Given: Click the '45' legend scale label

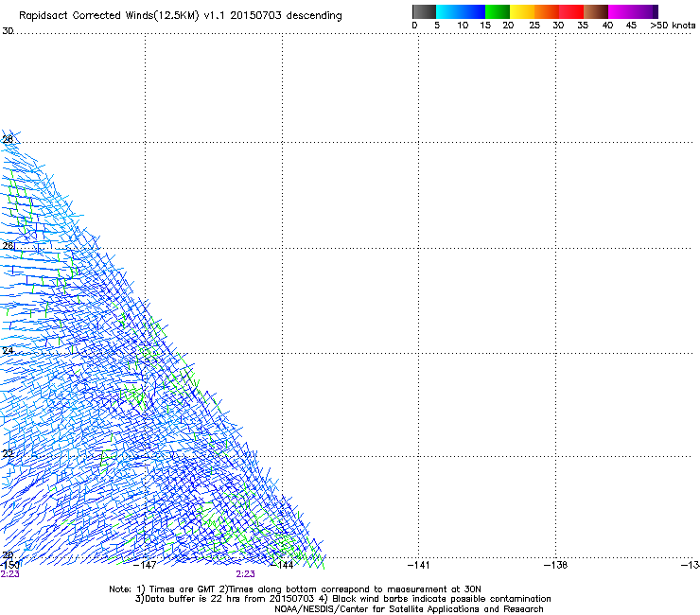Looking at the screenshot, I should point(631,26).
